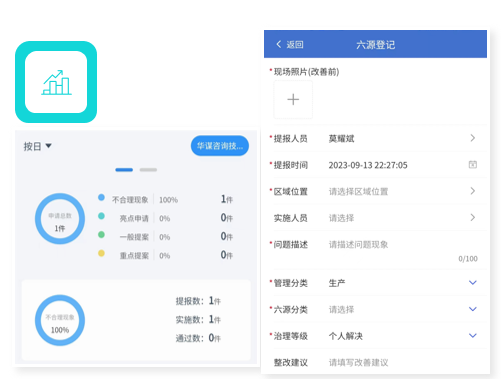Expand the 六源分类 dropdown arrow
The height and width of the screenshot is (379, 501).
click(473, 309)
